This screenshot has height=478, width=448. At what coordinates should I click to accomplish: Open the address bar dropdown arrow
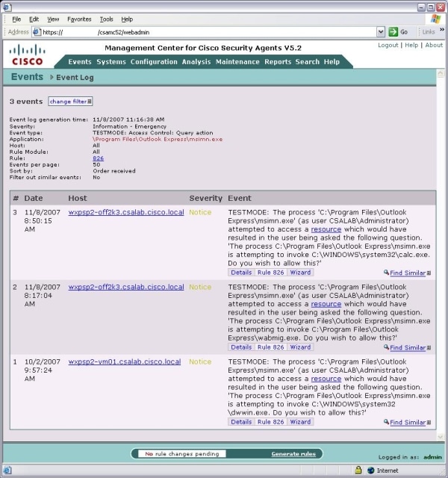pos(381,31)
